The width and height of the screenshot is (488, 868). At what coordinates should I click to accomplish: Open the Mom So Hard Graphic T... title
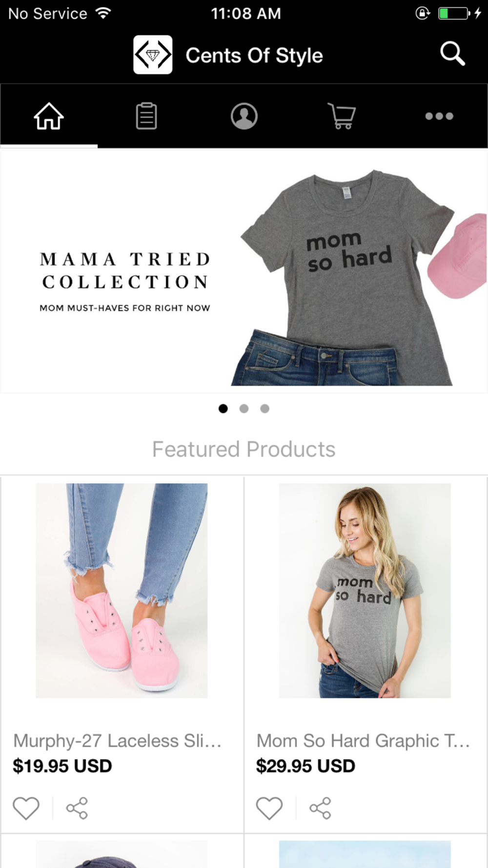(363, 741)
